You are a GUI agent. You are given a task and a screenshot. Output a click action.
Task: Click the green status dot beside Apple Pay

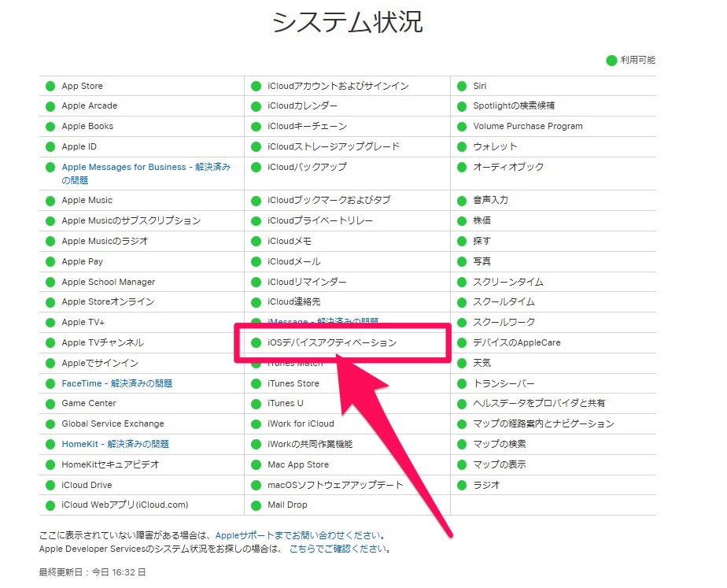click(50, 262)
